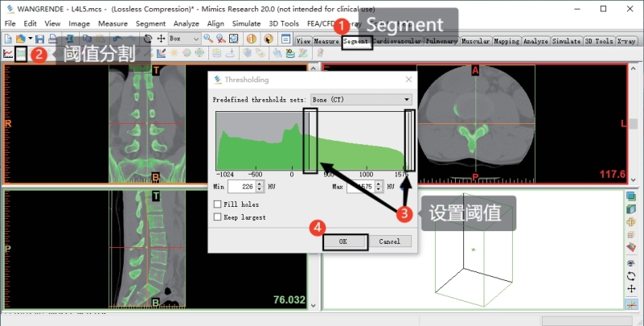Viewport: 644px width, 326px height.
Task: Click the orange pointer help icon
Action: click(x=269, y=39)
